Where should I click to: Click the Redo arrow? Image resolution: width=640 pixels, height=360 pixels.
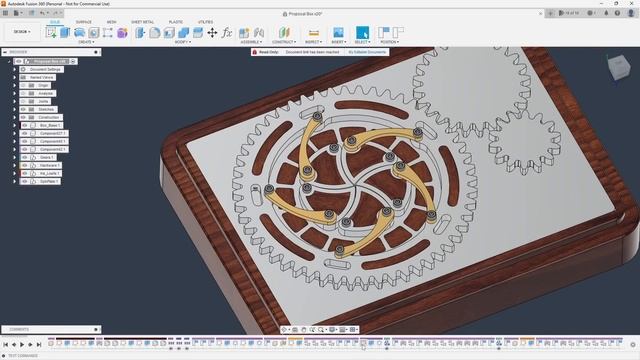point(56,13)
